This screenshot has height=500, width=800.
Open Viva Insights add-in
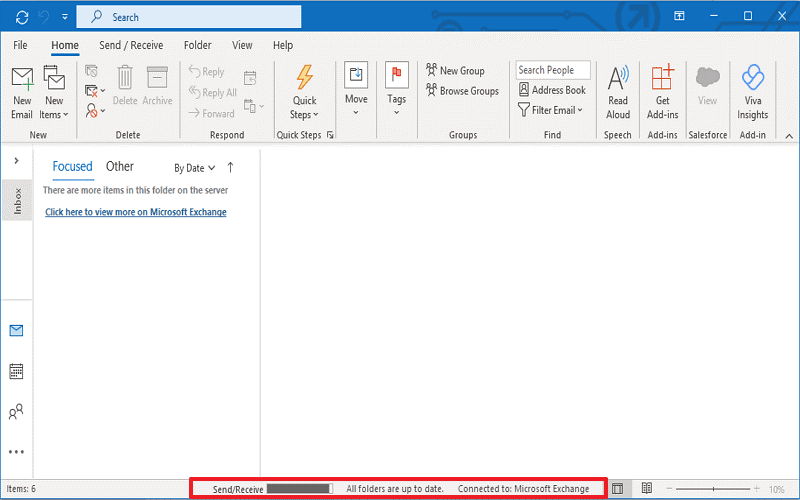click(x=753, y=93)
